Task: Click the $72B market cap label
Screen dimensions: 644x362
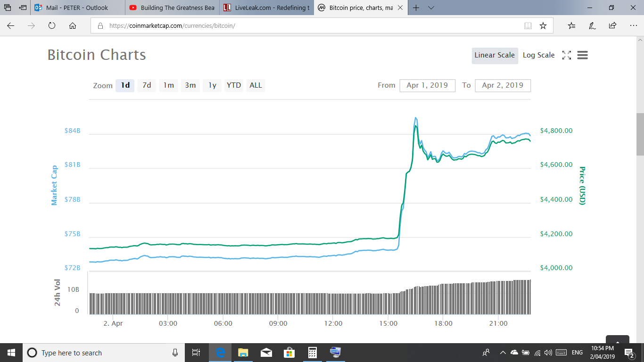Action: pyautogui.click(x=72, y=268)
